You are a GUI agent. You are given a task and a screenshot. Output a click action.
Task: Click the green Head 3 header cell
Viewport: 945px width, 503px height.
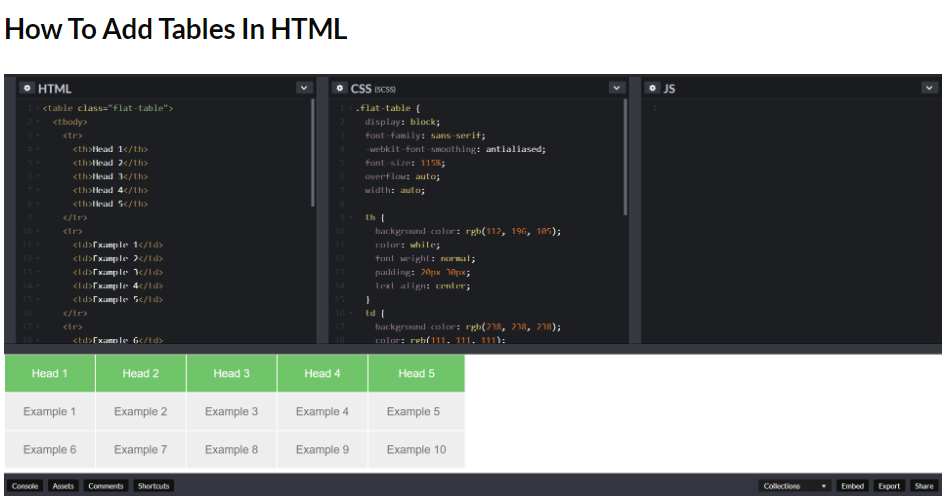tap(232, 374)
